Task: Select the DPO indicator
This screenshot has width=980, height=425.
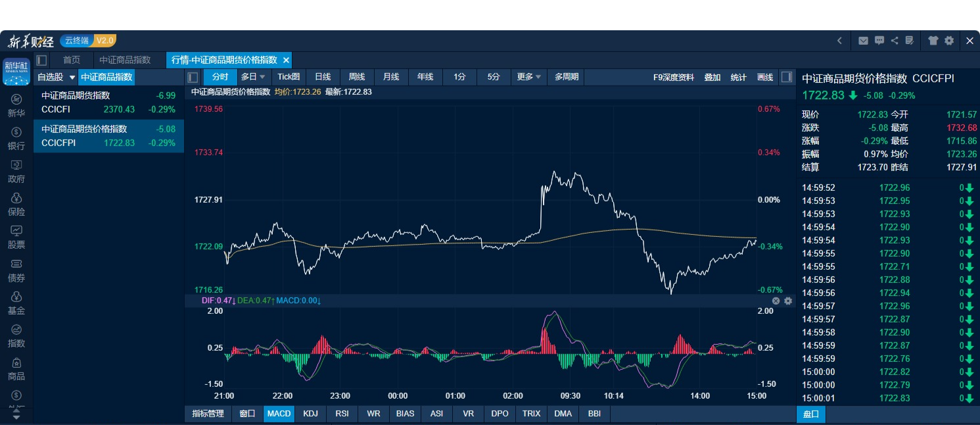Action: click(500, 414)
